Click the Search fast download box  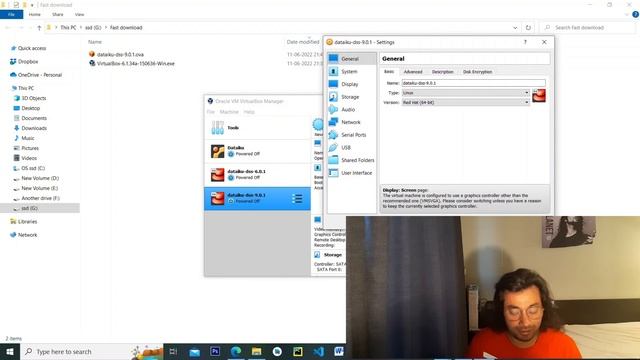(x=588, y=28)
